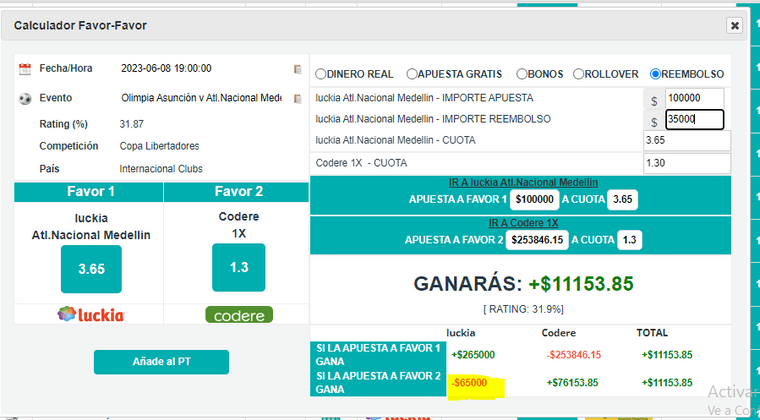Copy the date using the clipboard icon
The height and width of the screenshot is (420, 760).
point(298,69)
